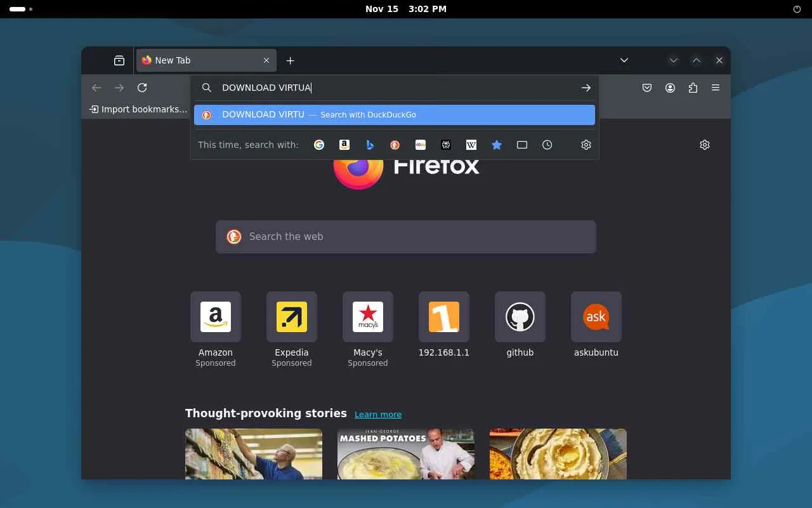Open the Extensions puzzle-piece menu

point(693,88)
